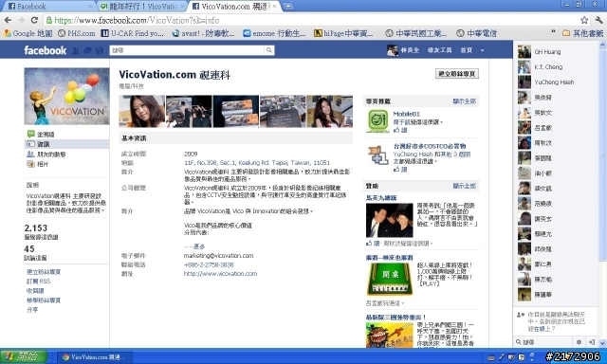Screen dimensions: 607x364
Task: Open the 馬英九總統 sponsored link
Action: (381, 198)
